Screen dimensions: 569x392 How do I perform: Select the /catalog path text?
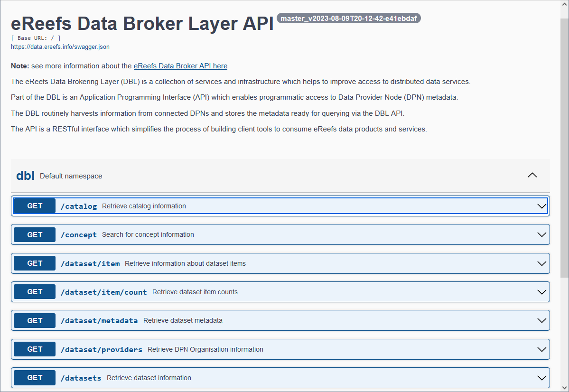(x=79, y=206)
